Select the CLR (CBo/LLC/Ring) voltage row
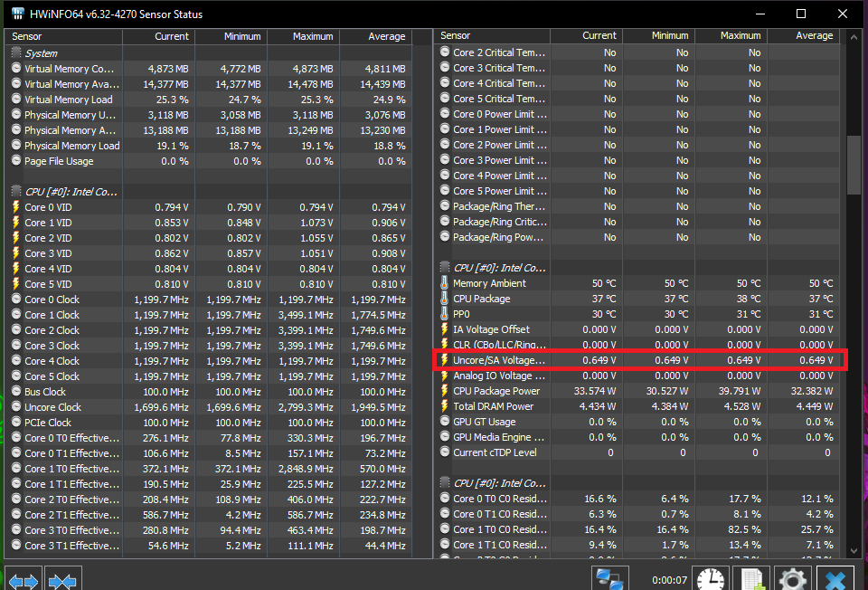This screenshot has height=590, width=868. [637, 345]
